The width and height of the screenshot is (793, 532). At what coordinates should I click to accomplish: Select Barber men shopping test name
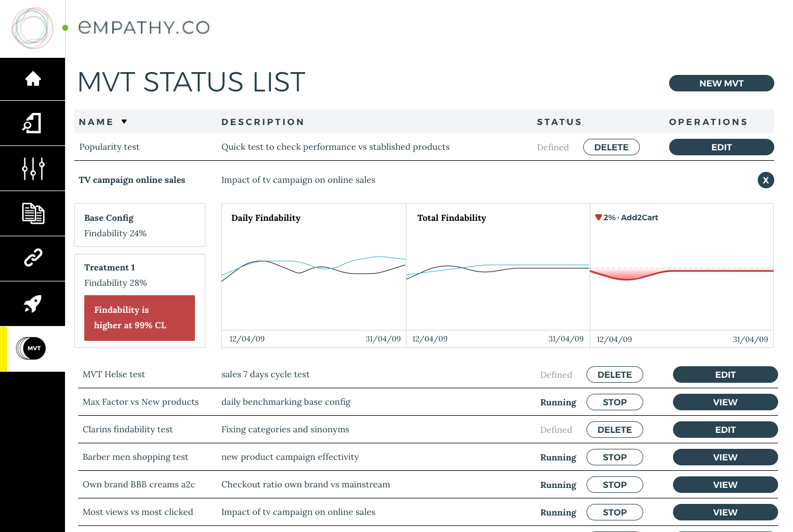(x=135, y=457)
